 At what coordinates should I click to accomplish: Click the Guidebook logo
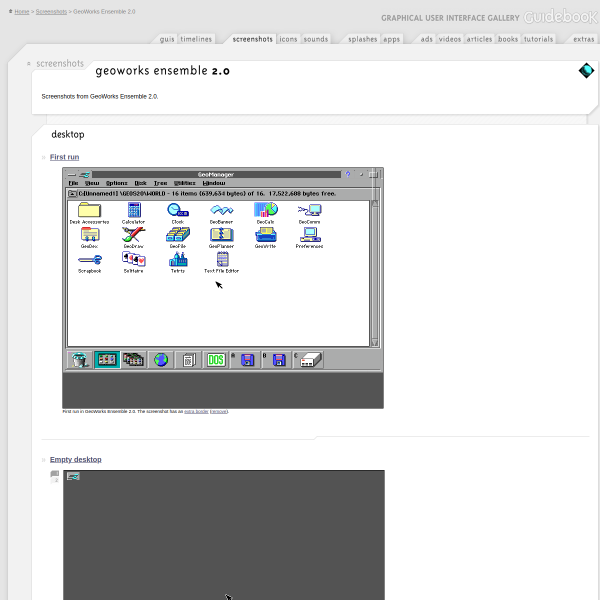click(561, 17)
